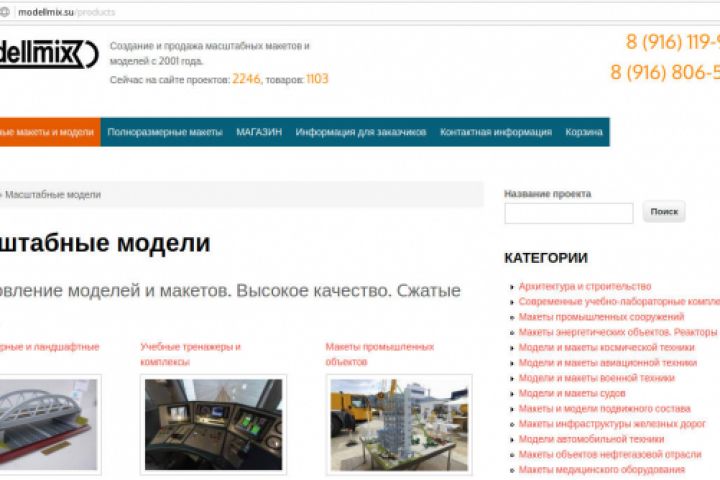The image size is (720, 480).
Task: Open the industrial building model thumbnail
Action: coord(399,424)
